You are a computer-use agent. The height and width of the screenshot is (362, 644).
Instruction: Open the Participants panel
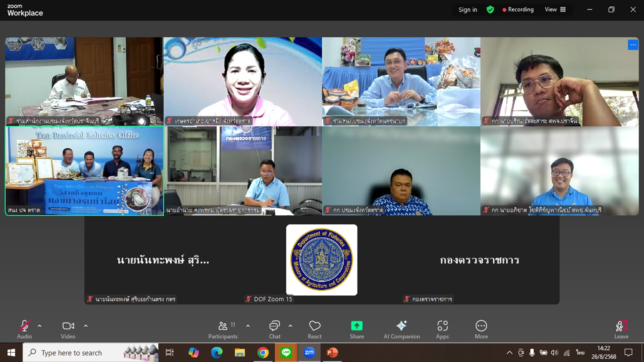223,330
